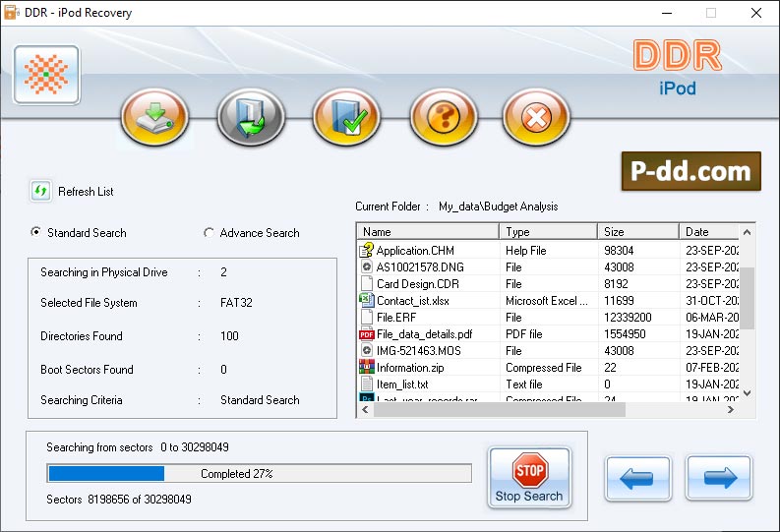Screen dimensions: 780x532
Task: Click the Refresh List text link
Action: click(x=86, y=192)
